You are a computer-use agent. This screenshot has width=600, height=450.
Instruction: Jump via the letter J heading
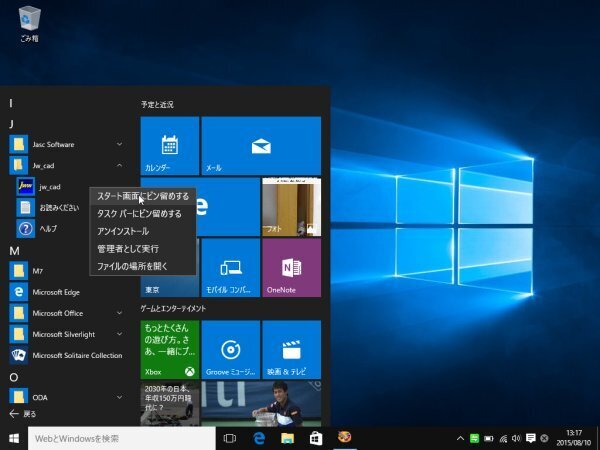click(11, 124)
